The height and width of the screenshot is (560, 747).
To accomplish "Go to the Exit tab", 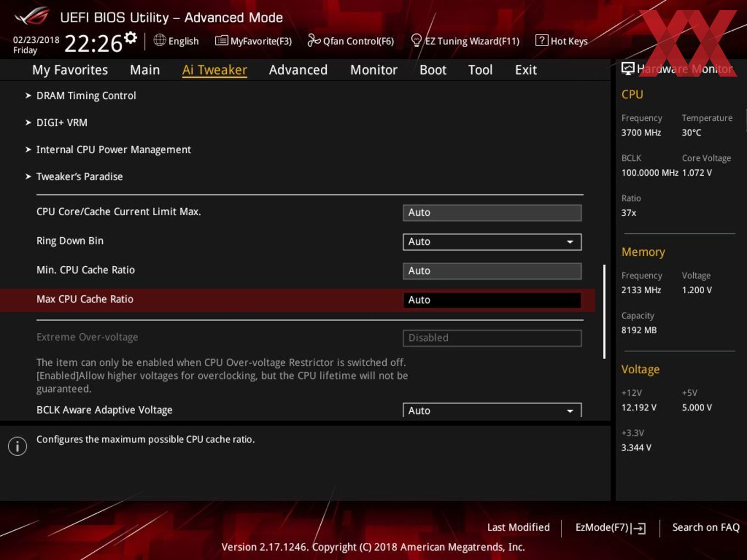I will [526, 70].
